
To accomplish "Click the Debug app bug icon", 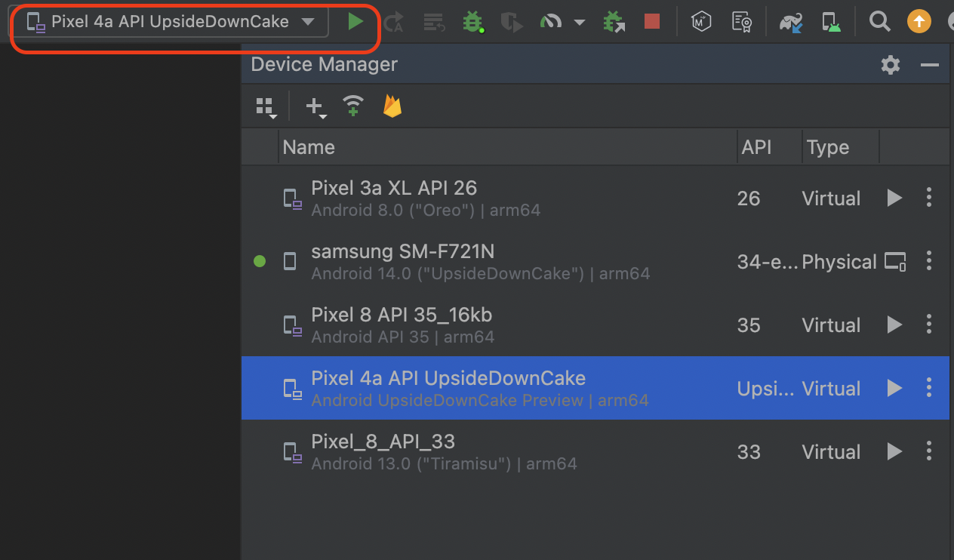I will click(473, 22).
